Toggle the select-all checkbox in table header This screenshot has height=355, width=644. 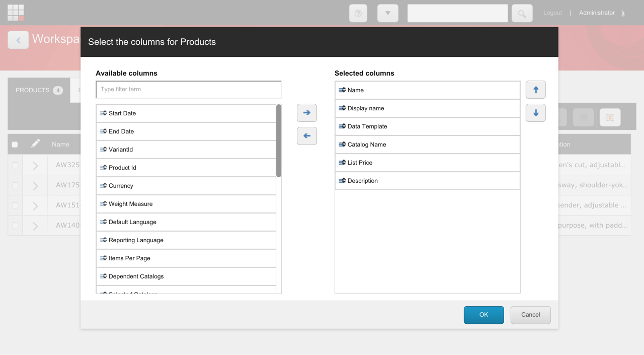point(15,145)
